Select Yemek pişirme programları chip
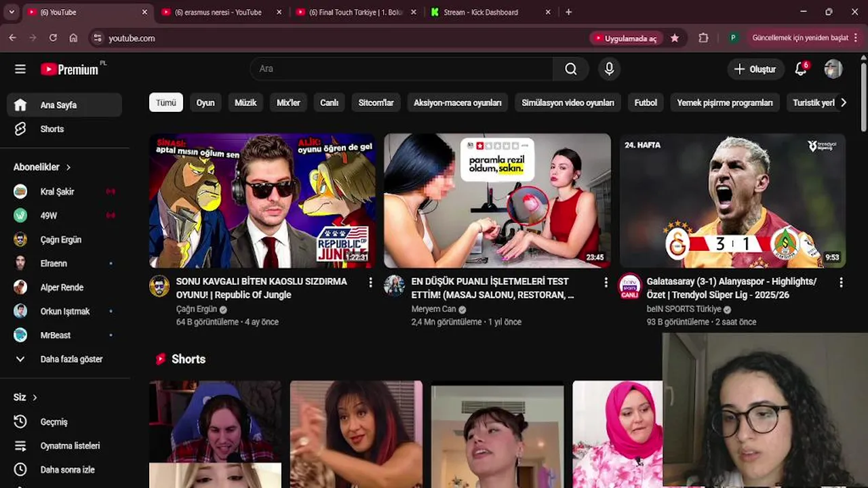The width and height of the screenshot is (868, 488). [x=725, y=102]
